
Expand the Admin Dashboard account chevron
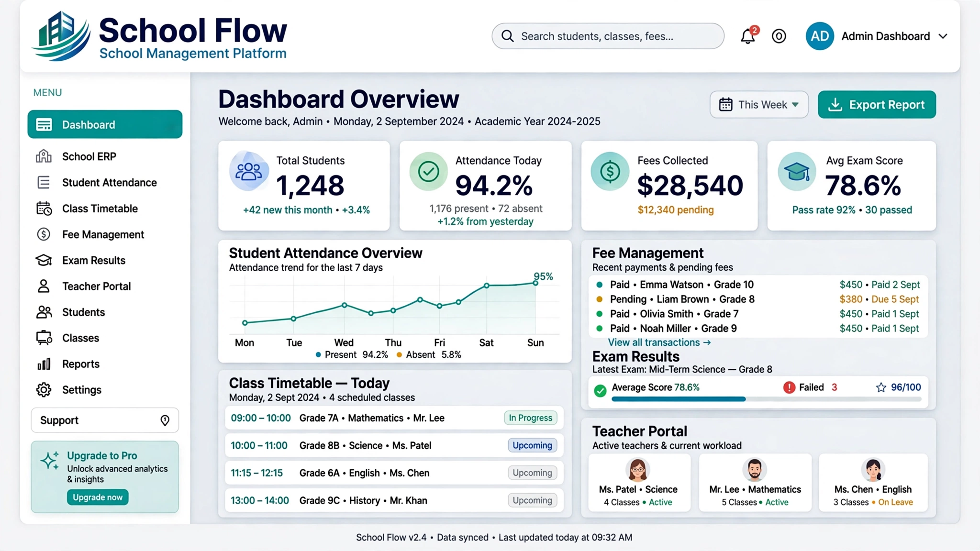[943, 36]
